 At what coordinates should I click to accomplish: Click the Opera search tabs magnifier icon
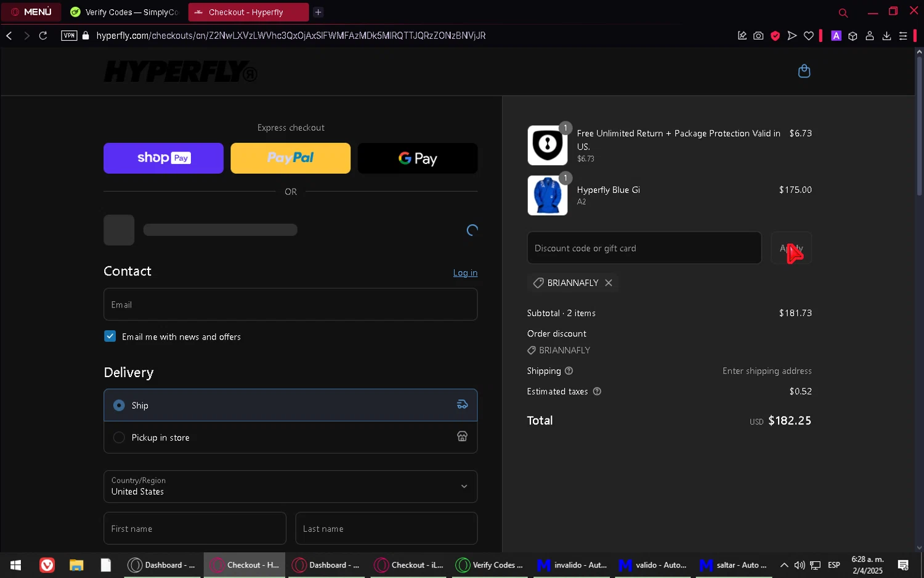(x=843, y=12)
